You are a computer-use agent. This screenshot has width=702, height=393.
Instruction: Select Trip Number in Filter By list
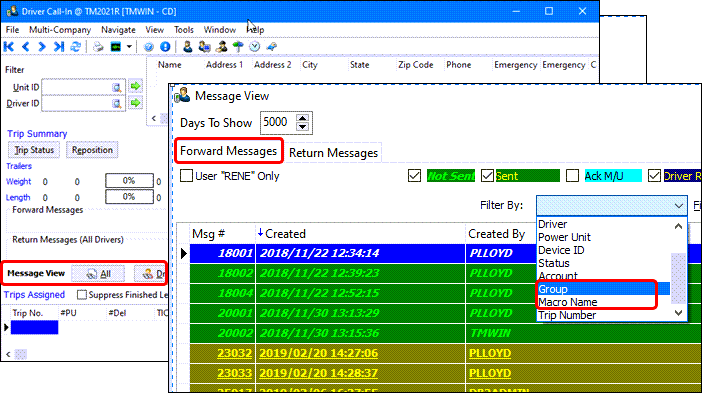(x=604, y=315)
